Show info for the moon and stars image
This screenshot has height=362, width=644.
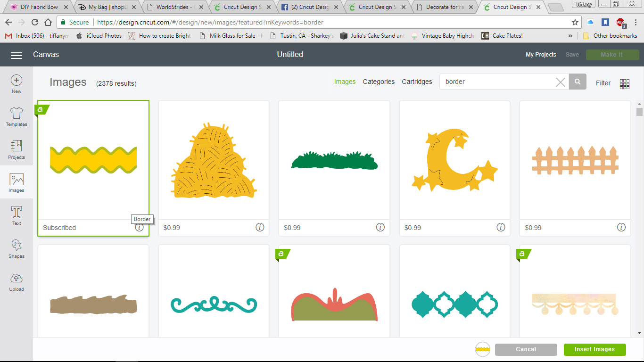(501, 227)
